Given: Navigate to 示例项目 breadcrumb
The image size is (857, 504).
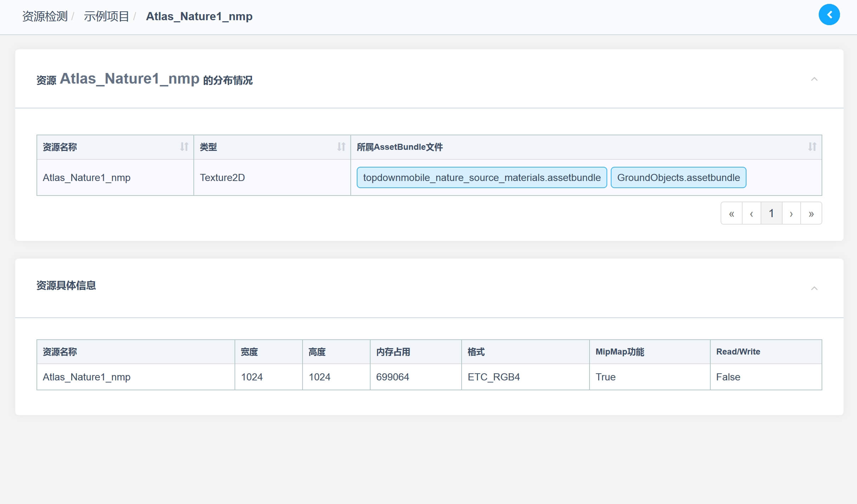Looking at the screenshot, I should (106, 16).
